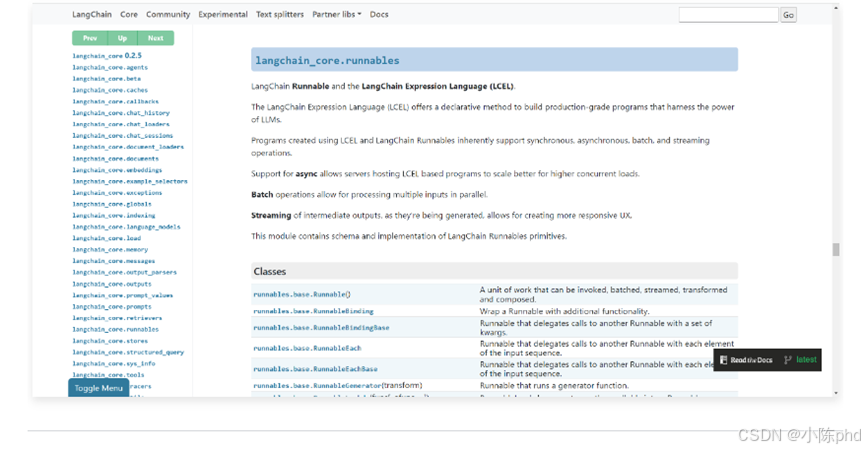Open langchain_core.runnables sidebar link
Screen dimensions: 865x450
click(x=115, y=329)
